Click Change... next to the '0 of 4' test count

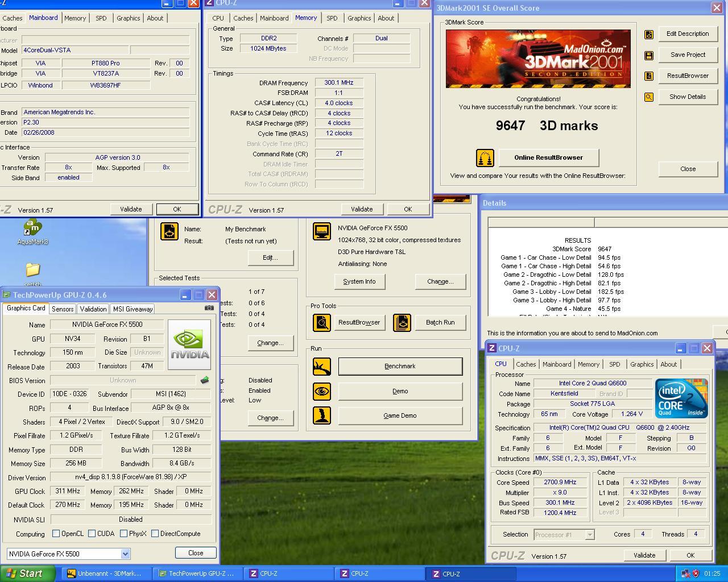click(x=270, y=343)
